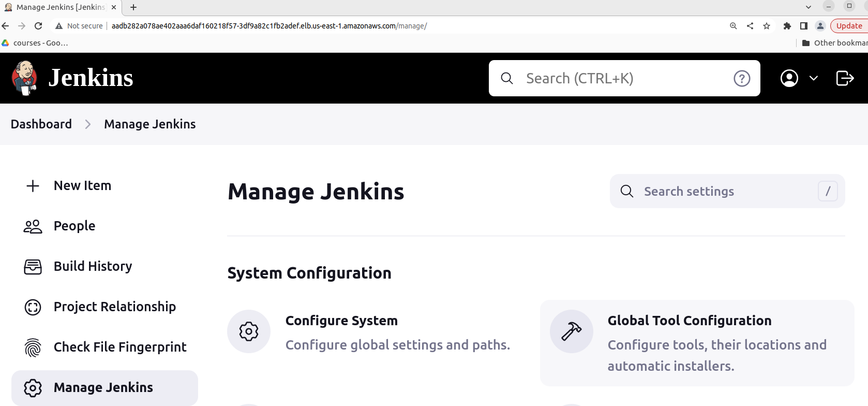Image resolution: width=868 pixels, height=406 pixels.
Task: Click Configure System gear icon
Action: pyautogui.click(x=249, y=331)
